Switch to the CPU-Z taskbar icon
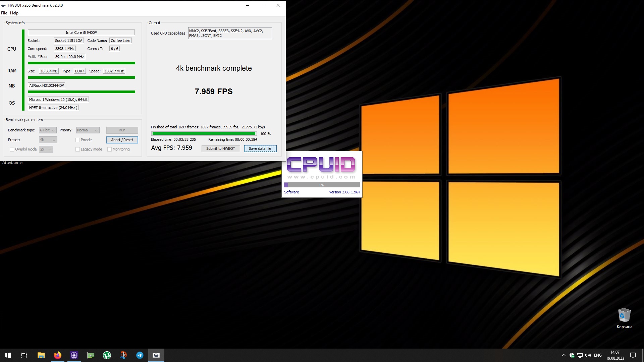The image size is (644, 362). click(x=74, y=355)
